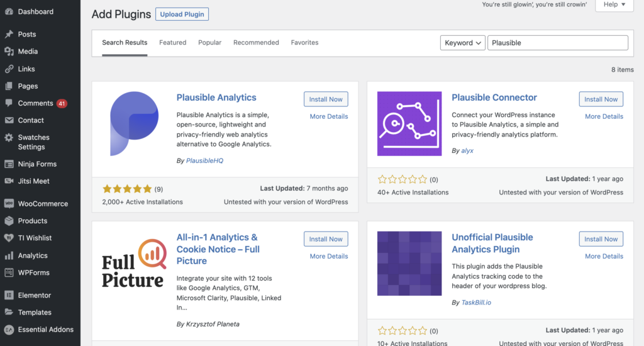Click the Links chain icon
This screenshot has height=346, width=644.
click(x=9, y=69)
